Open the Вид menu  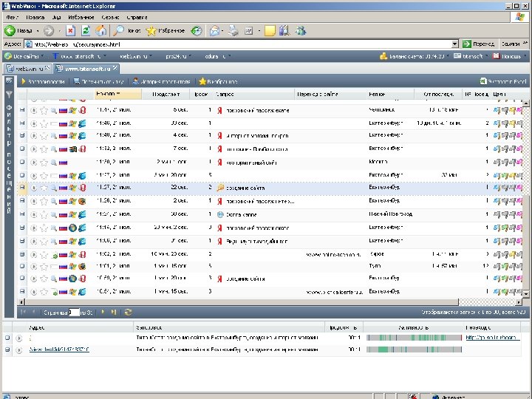pos(57,17)
